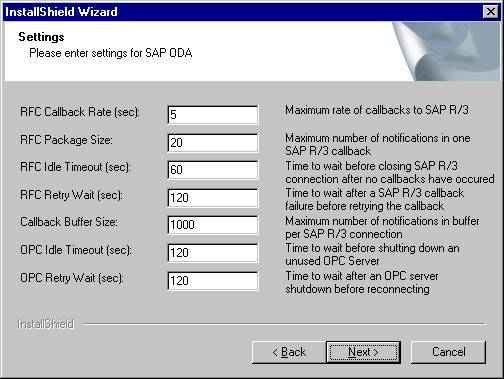Viewport: 504px width, 379px height.
Task: Click the 'Settings' heading
Action: click(41, 37)
